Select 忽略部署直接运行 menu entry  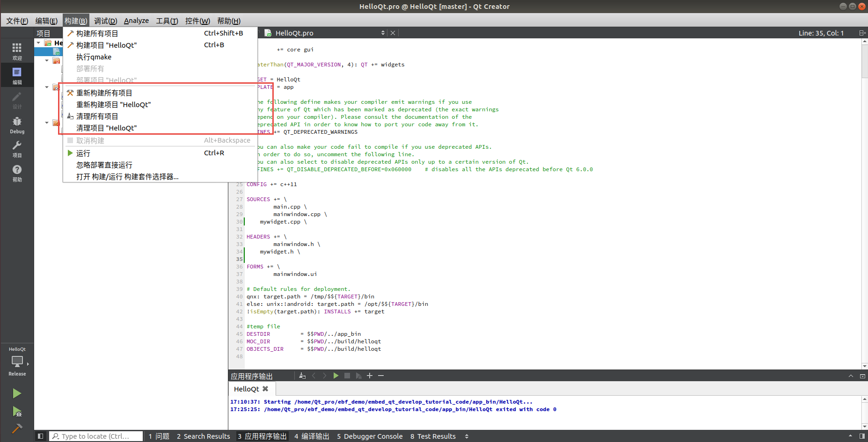tap(160, 165)
